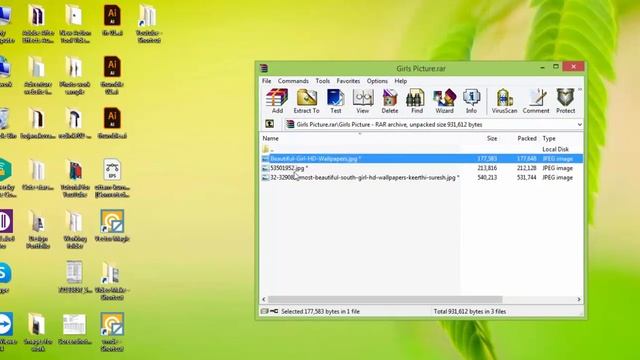
Task: Click the WinRAR title bar books icon
Action: tap(264, 68)
